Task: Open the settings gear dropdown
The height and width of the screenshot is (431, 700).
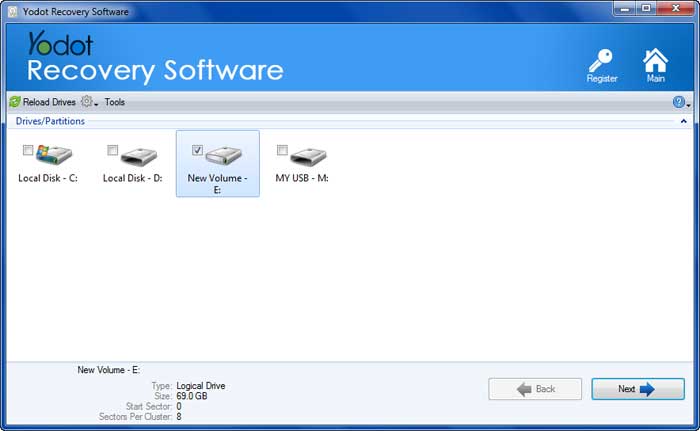Action: [89, 102]
